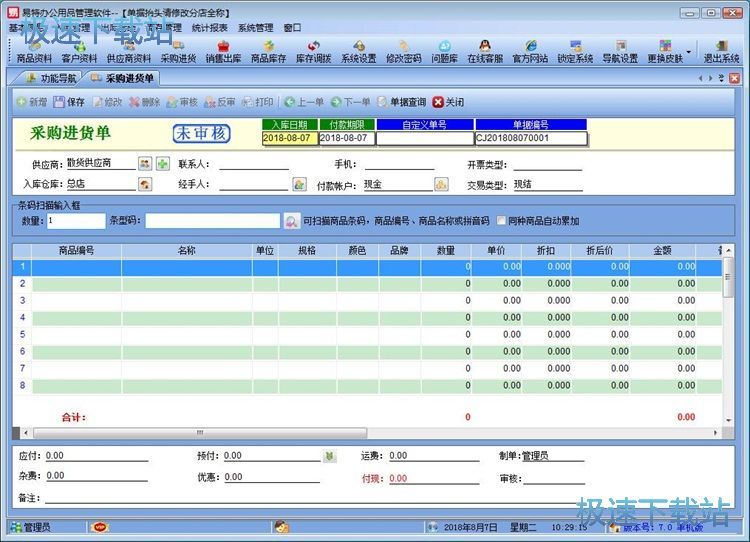
Task: Contact 在线客服 via penguin icon
Action: point(485,52)
